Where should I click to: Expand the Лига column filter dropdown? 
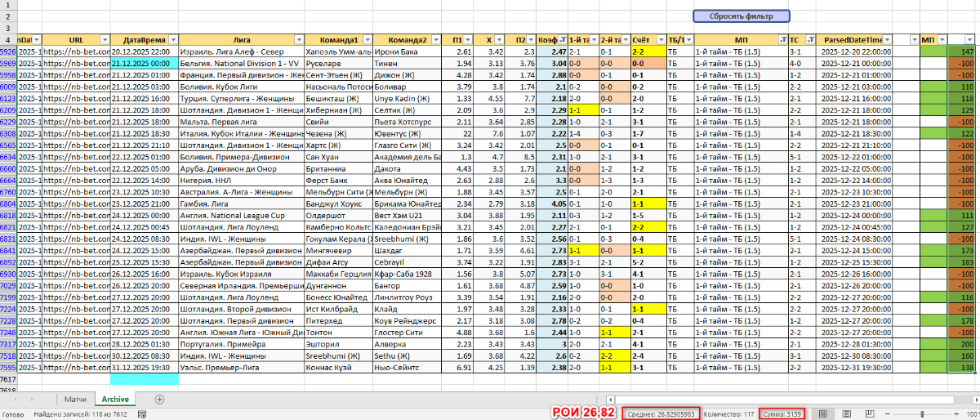coord(298,39)
